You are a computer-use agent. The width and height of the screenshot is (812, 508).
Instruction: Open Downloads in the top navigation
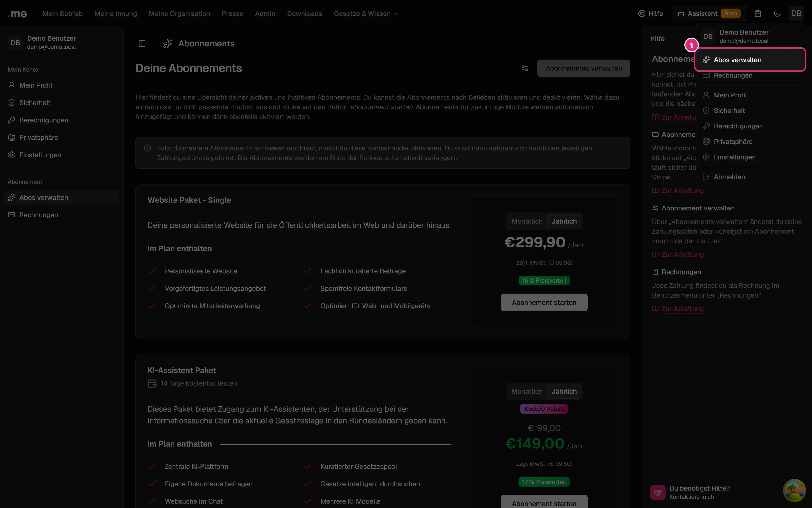[x=304, y=14]
